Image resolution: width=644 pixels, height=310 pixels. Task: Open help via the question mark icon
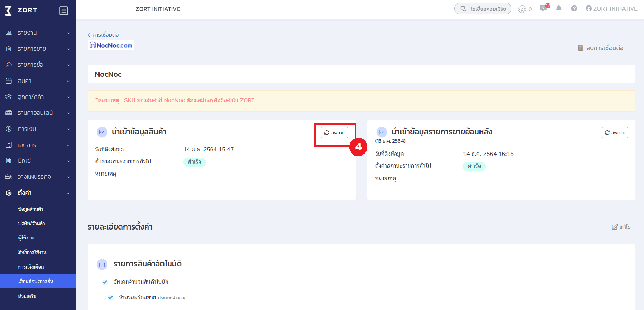tap(574, 9)
